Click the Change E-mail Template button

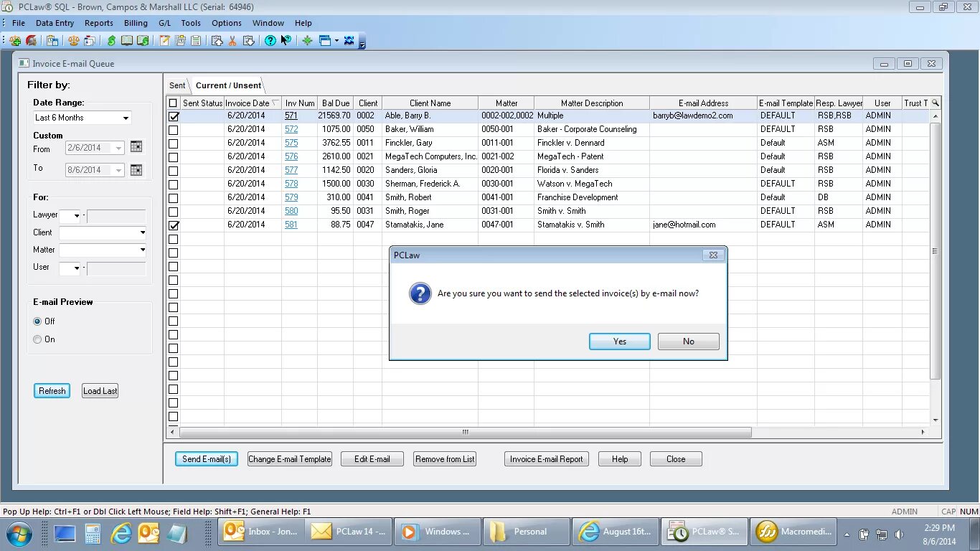[290, 459]
